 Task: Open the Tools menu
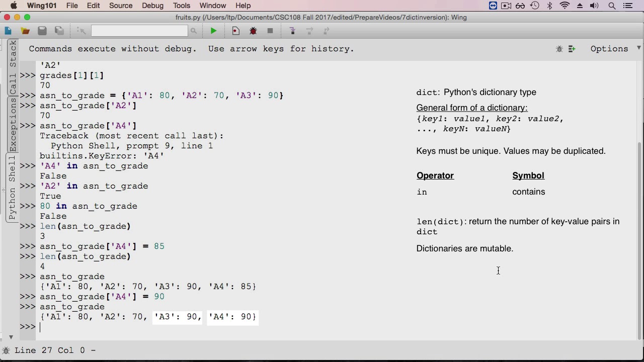click(x=182, y=6)
